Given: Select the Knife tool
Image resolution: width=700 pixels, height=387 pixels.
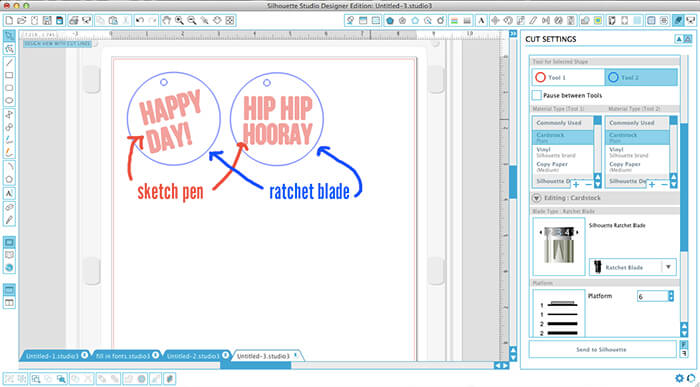Looking at the screenshot, I should pos(9,220).
